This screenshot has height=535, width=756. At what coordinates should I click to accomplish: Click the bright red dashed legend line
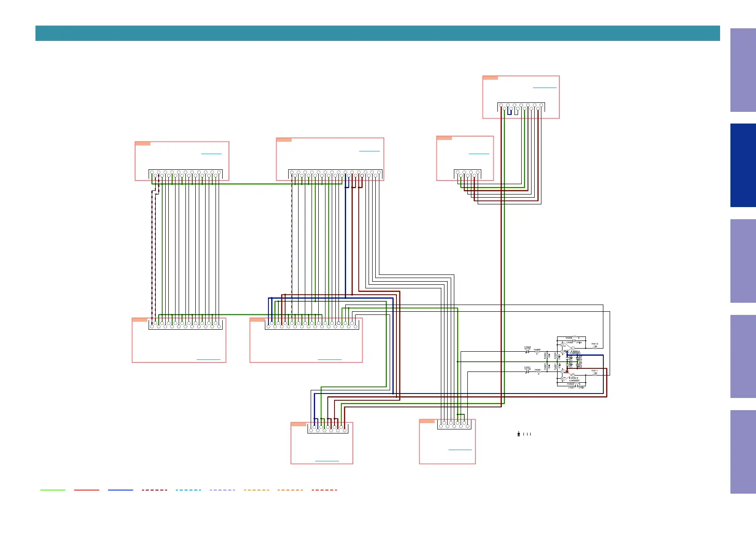(x=324, y=490)
